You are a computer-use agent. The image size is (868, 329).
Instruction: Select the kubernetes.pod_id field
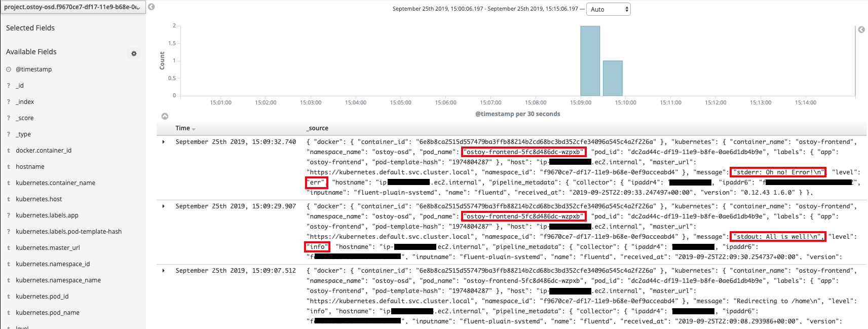(42, 297)
